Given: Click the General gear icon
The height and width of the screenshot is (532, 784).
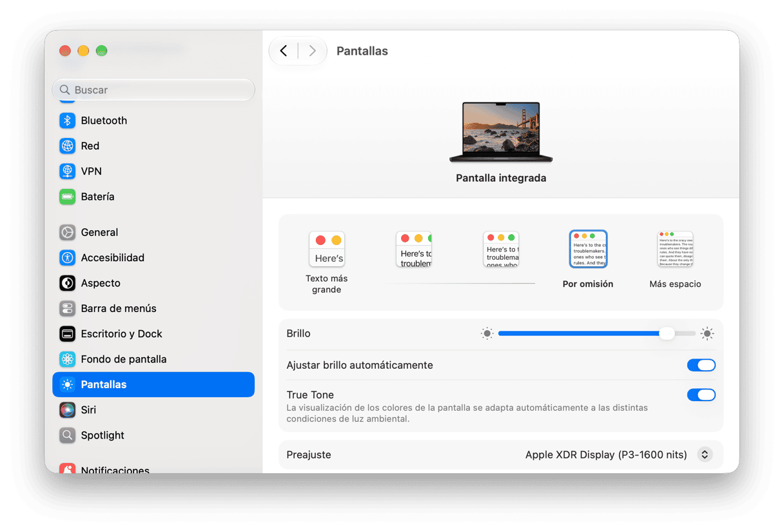Looking at the screenshot, I should tap(68, 232).
